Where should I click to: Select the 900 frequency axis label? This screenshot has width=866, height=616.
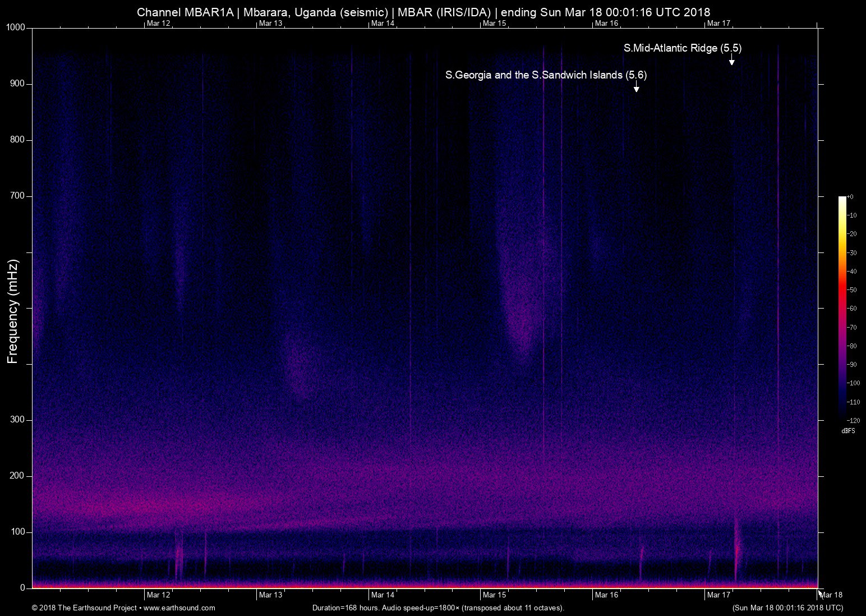point(18,84)
